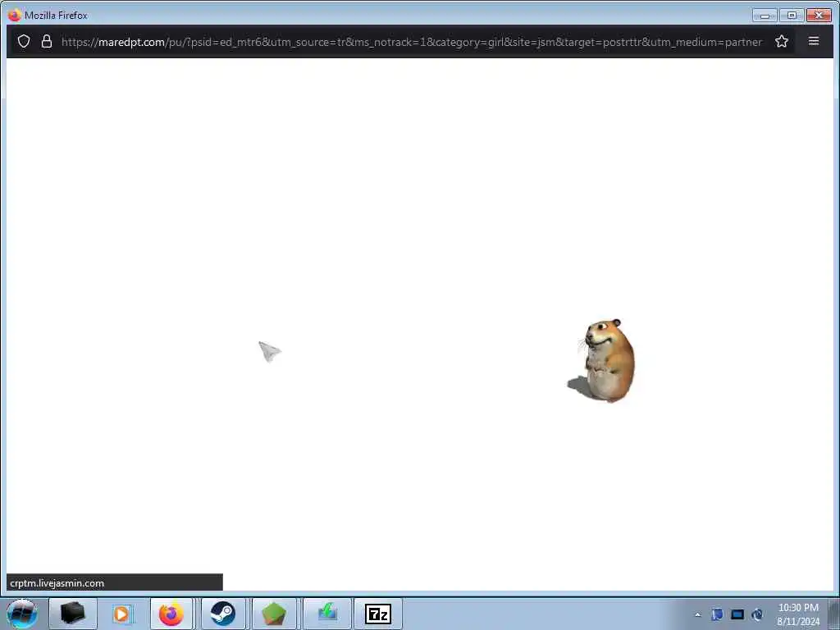Viewport: 840px width, 630px height.
Task: Open the green pentagon app in taskbar
Action: pos(274,614)
